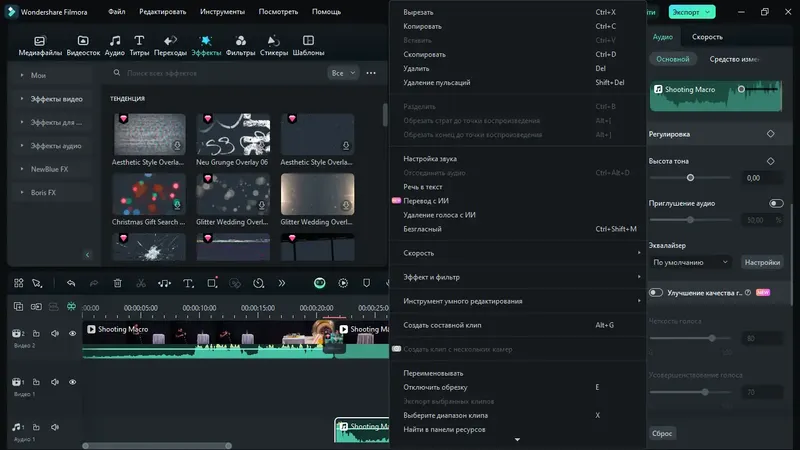Adjust the Высота тона slider handle
This screenshot has width=800, height=450.
click(x=690, y=178)
